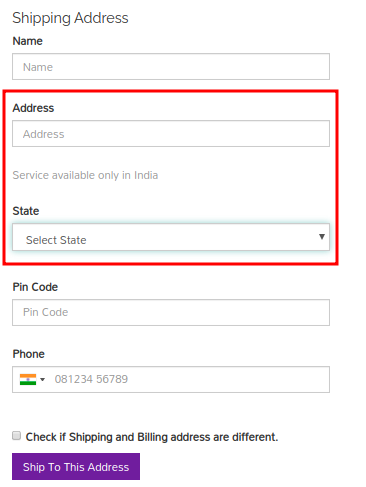The height and width of the screenshot is (487, 366).
Task: Click the India flag icon
Action: (x=28, y=379)
